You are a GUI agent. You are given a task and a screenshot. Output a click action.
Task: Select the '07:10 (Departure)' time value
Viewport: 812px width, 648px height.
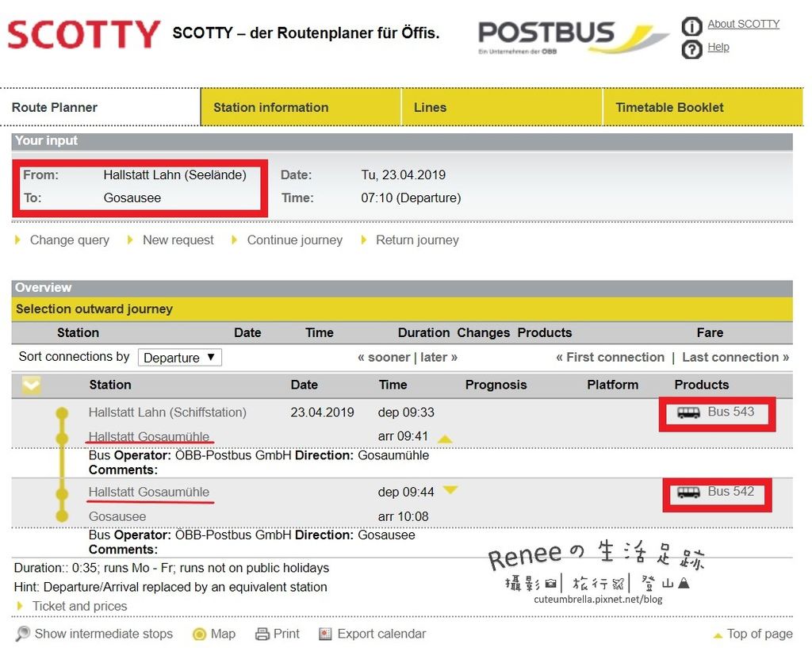click(x=412, y=197)
